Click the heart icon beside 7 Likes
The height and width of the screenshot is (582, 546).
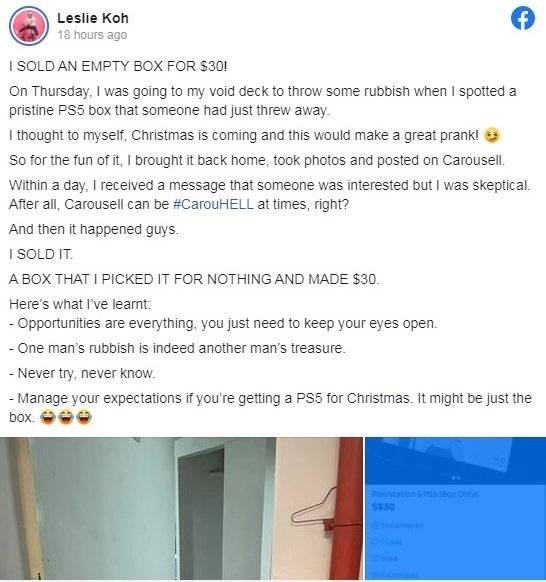[x=375, y=542]
